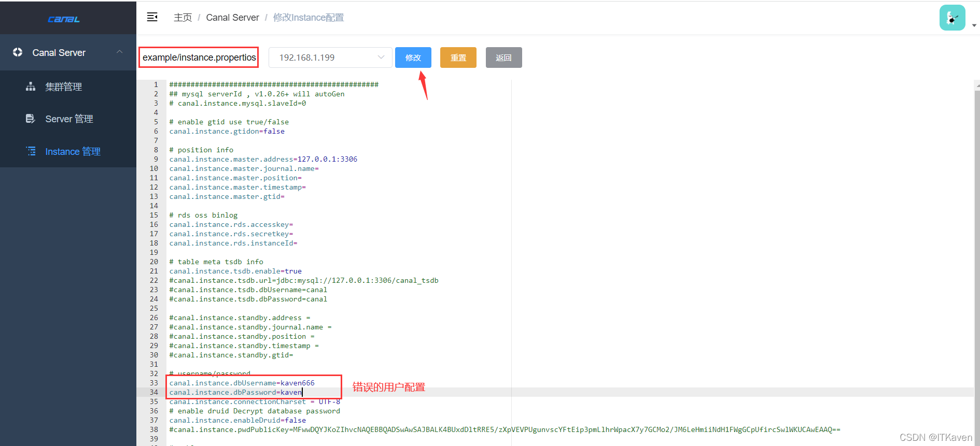980x446 pixels.
Task: Click the Canal logo
Action: point(63,19)
